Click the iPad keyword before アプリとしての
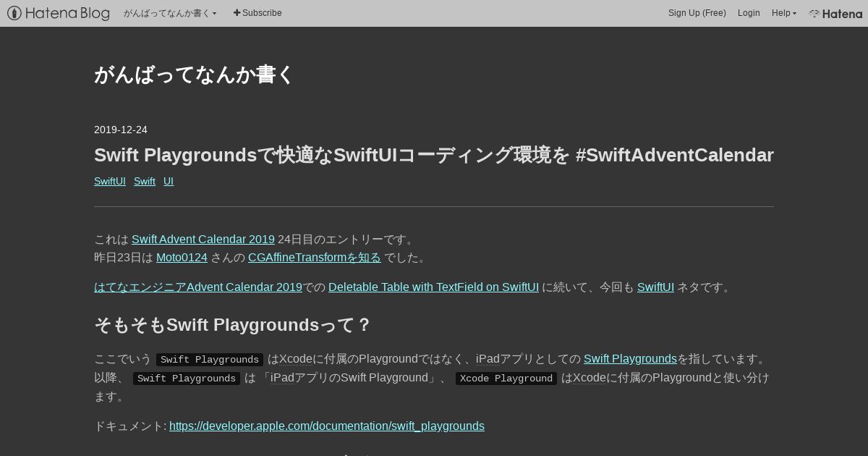Screen dimensions: 868x456 point(488,358)
